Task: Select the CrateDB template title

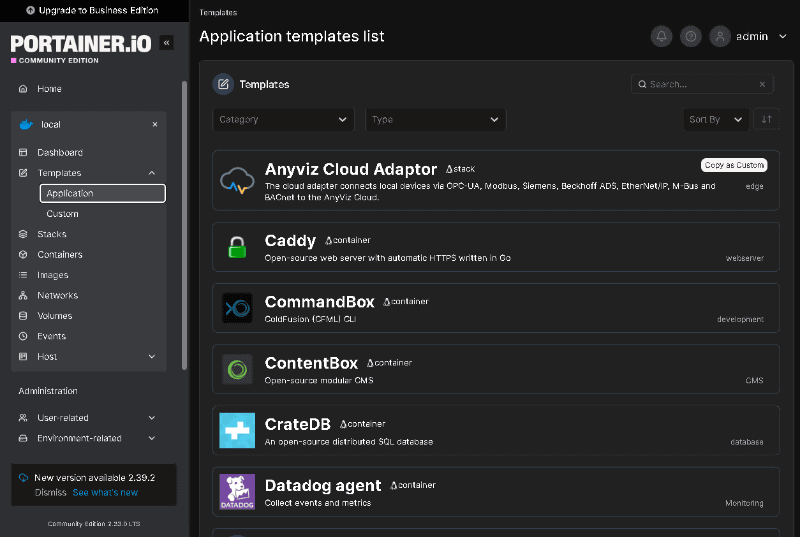Action: click(297, 424)
